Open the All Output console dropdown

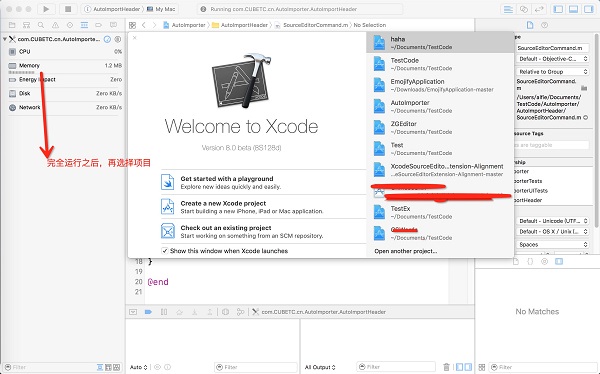pyautogui.click(x=320, y=367)
